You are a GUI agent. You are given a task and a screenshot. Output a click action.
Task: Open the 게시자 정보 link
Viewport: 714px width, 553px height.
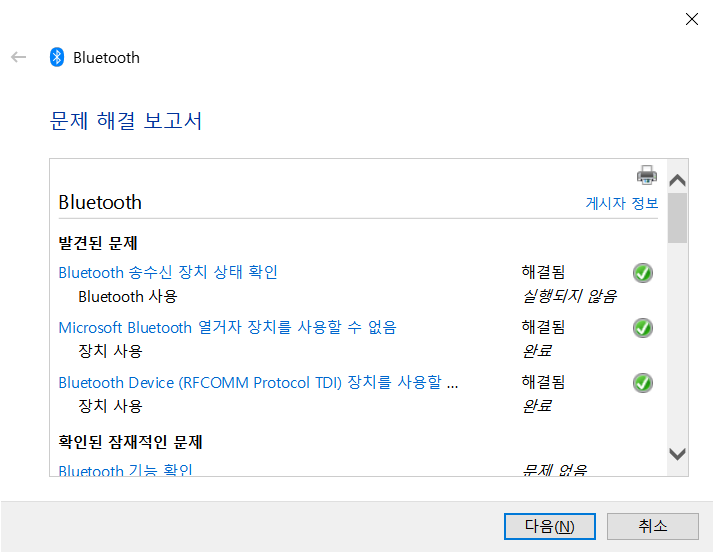click(x=622, y=203)
